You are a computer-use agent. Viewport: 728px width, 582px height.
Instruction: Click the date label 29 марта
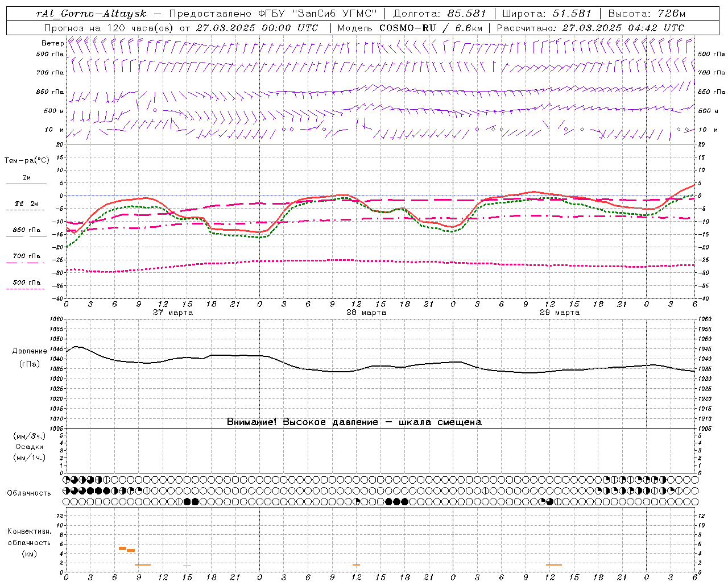pyautogui.click(x=560, y=313)
